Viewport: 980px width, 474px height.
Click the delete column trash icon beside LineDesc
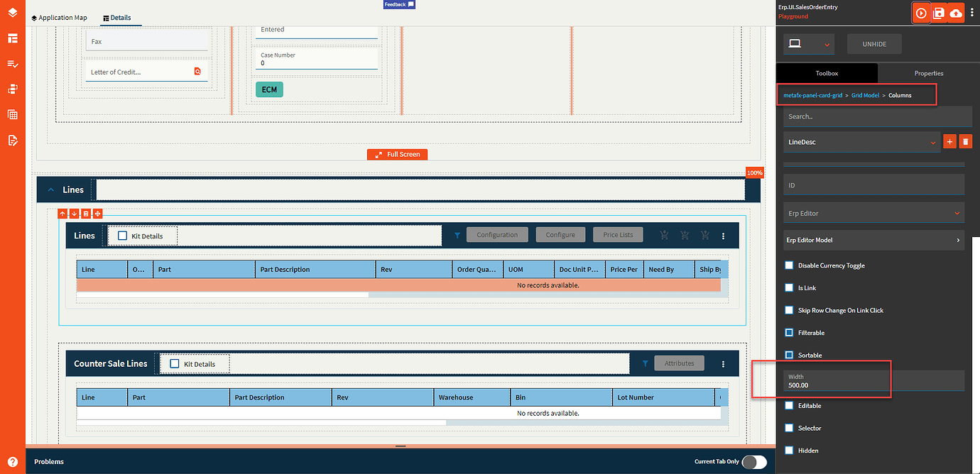(x=966, y=141)
